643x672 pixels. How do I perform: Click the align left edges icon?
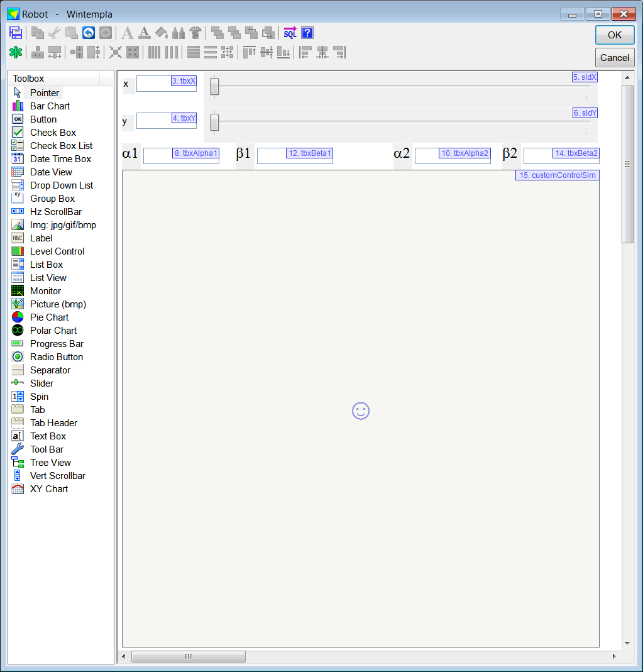coord(305,52)
